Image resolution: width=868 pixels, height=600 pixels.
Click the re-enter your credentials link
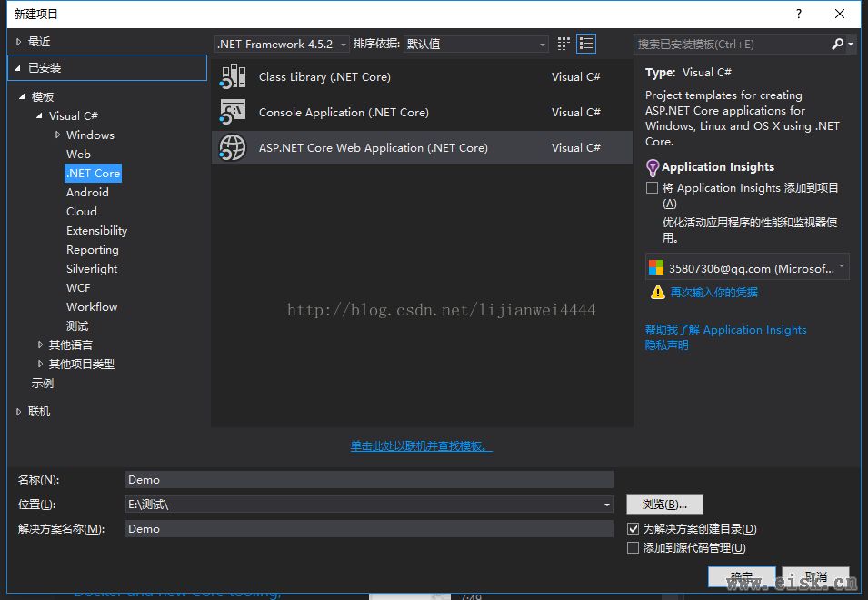[x=714, y=292]
